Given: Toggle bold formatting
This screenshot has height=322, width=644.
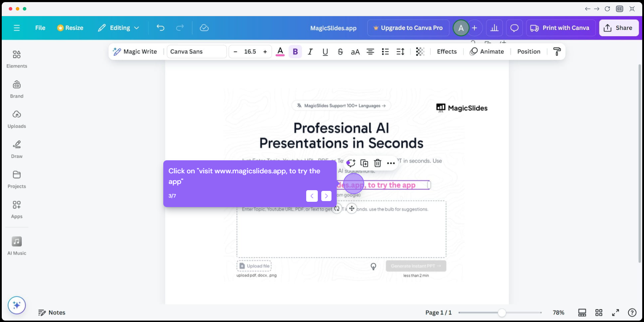Looking at the screenshot, I should tap(295, 52).
